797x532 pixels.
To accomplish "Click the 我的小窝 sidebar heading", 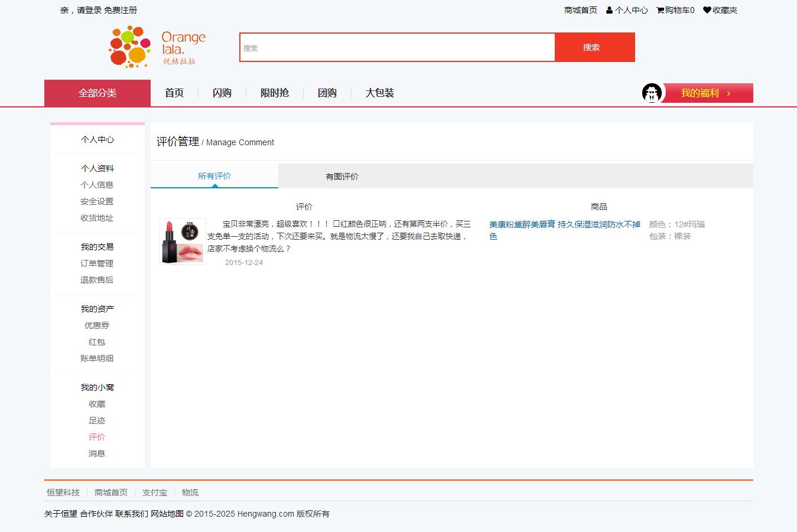I will [x=97, y=387].
